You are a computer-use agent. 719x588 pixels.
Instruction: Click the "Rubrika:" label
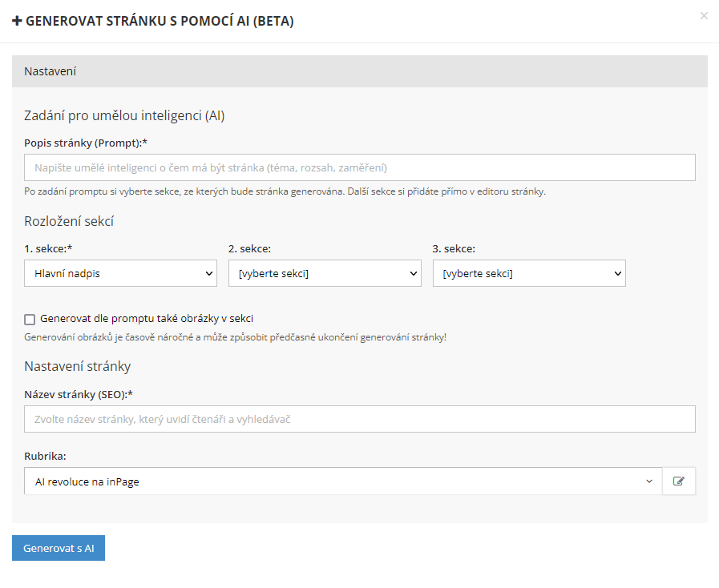pos(45,456)
